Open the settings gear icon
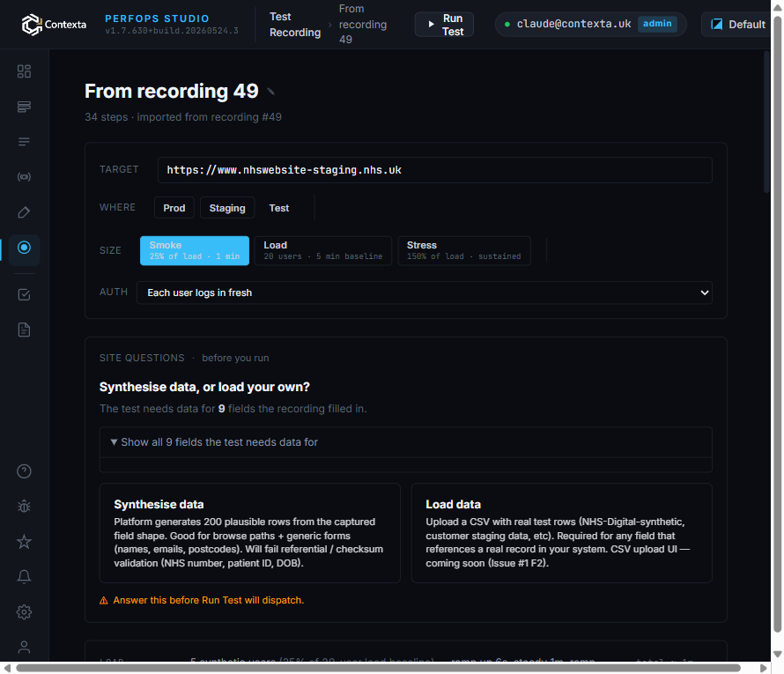 24,612
